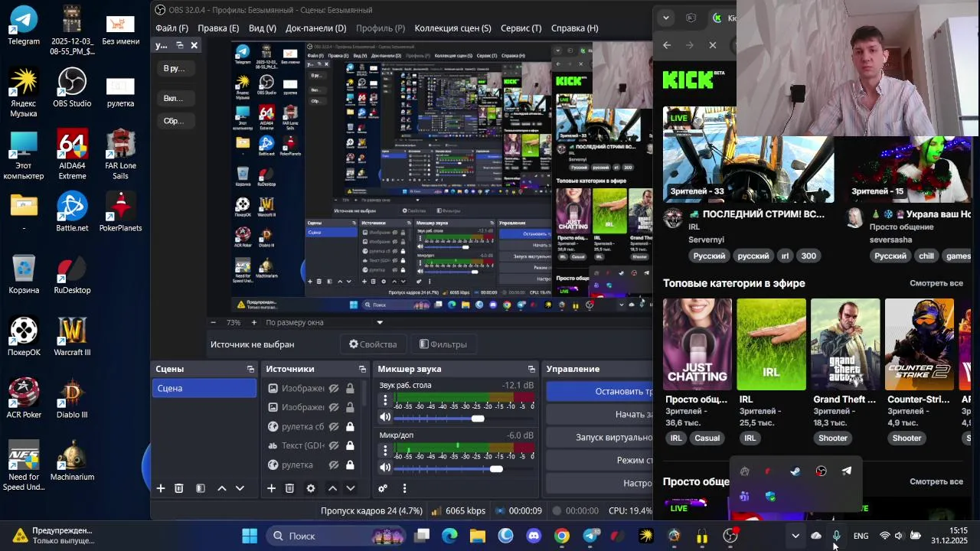The image size is (980, 551).
Task: Open the Правка menu
Action: pyautogui.click(x=218, y=28)
